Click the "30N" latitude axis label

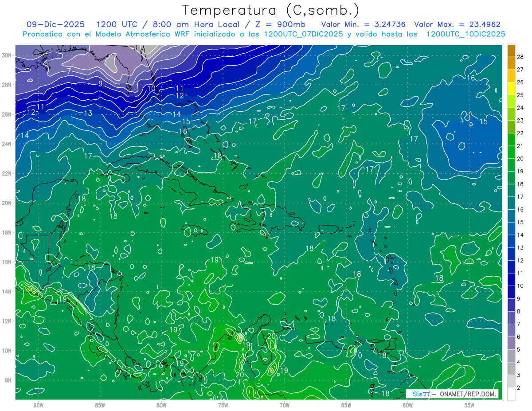coord(8,55)
